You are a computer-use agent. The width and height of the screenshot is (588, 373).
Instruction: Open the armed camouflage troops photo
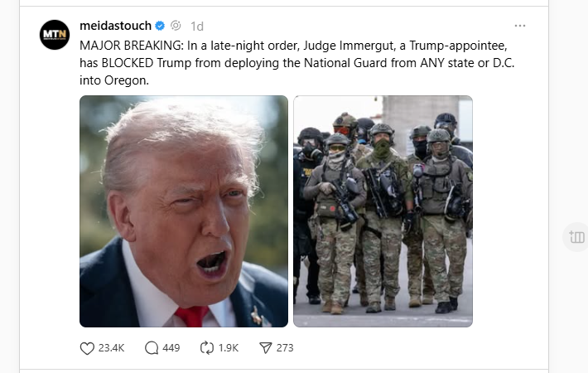point(383,211)
